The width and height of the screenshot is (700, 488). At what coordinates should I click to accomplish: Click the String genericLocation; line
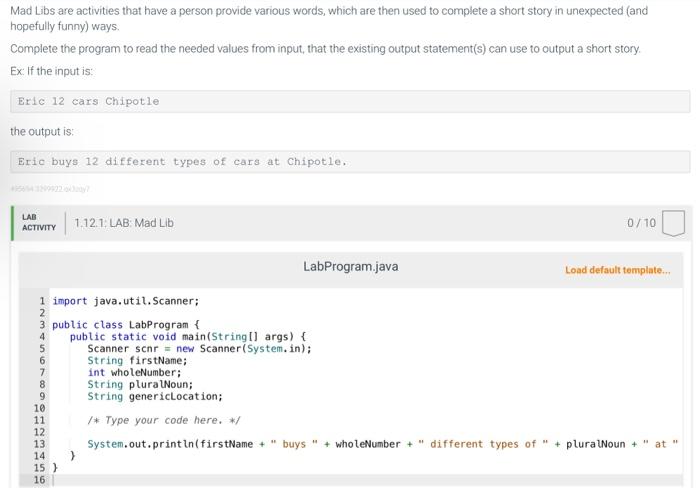154,396
